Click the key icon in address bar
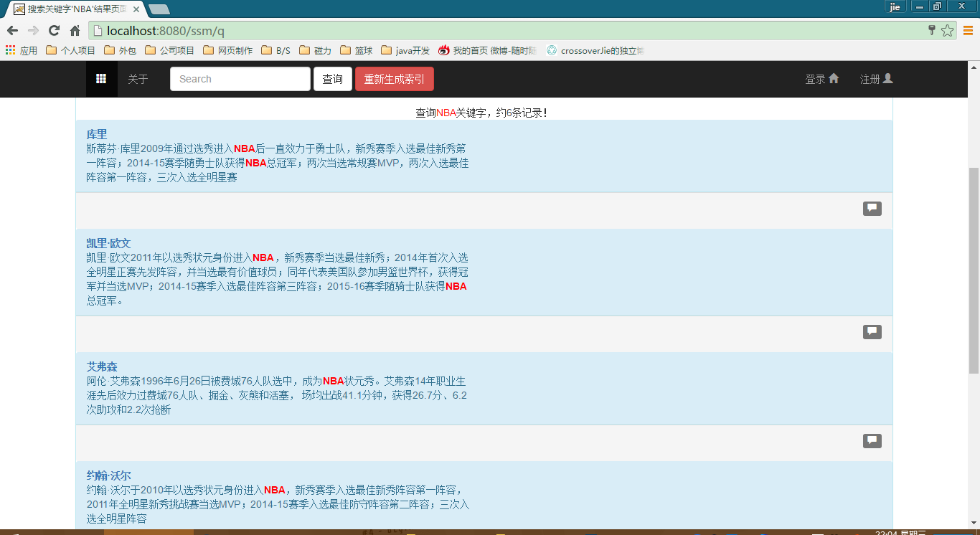 pyautogui.click(x=932, y=30)
